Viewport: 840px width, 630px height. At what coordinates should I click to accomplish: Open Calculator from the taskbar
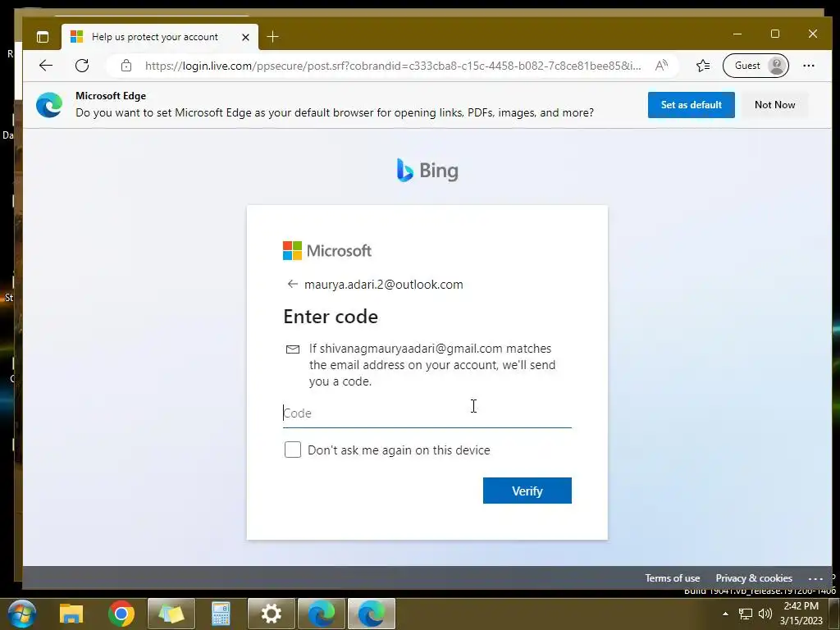click(x=221, y=614)
